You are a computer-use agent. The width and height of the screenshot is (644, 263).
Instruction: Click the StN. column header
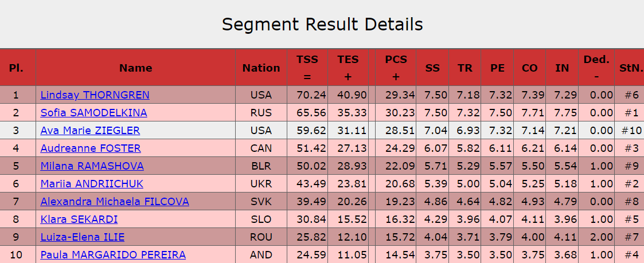pyautogui.click(x=631, y=68)
